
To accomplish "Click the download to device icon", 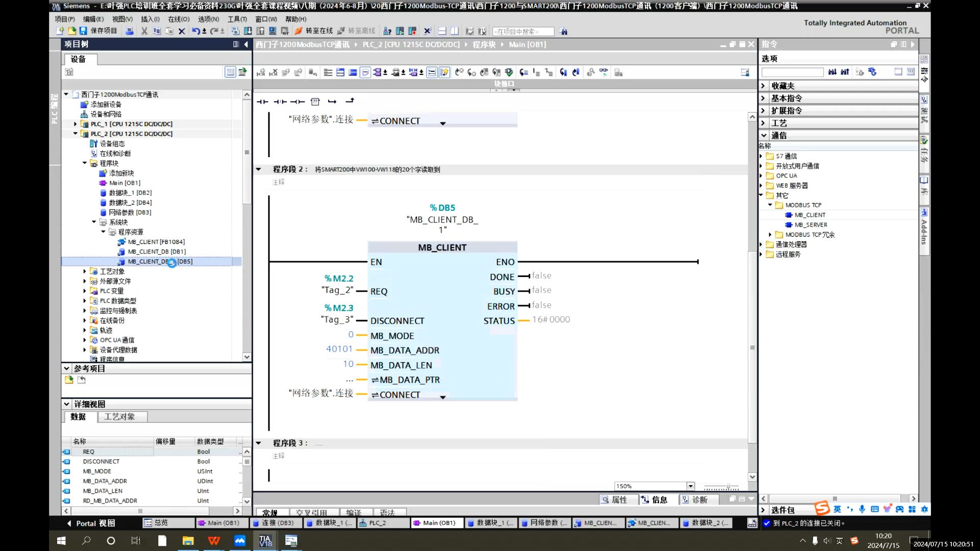I will pyautogui.click(x=248, y=31).
